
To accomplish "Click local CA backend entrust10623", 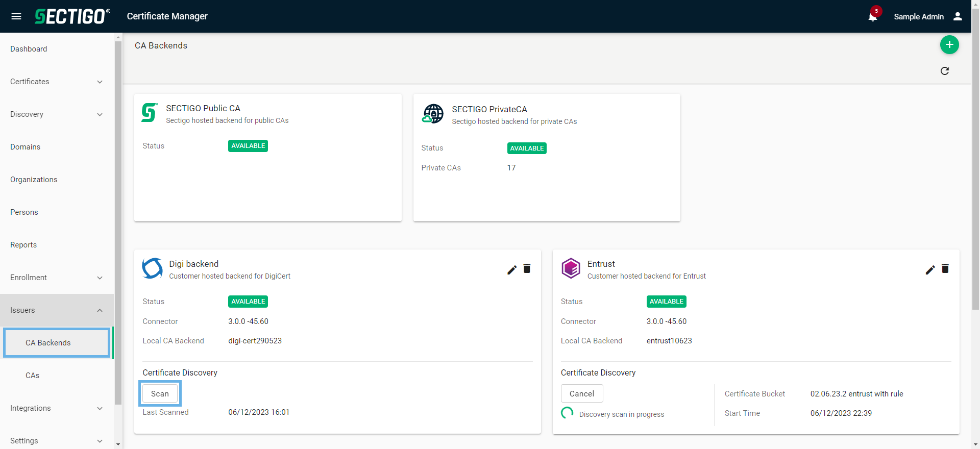I will pyautogui.click(x=669, y=341).
